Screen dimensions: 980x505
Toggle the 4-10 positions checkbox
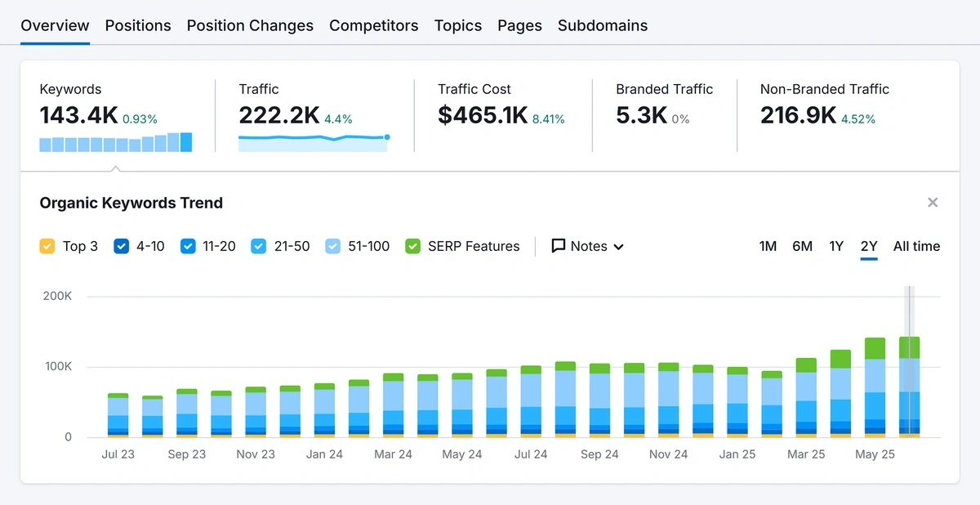[122, 246]
